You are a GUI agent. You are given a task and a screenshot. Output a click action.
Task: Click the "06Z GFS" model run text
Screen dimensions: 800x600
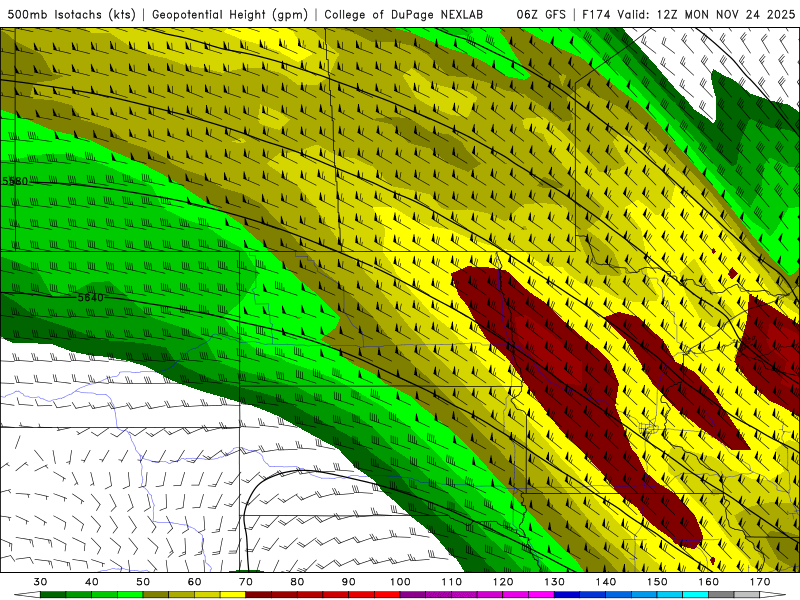tap(541, 14)
